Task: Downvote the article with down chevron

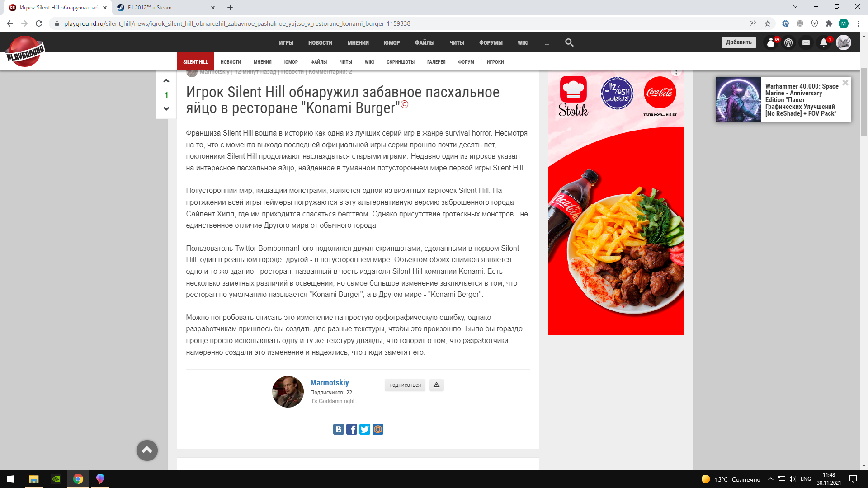Action: point(166,109)
